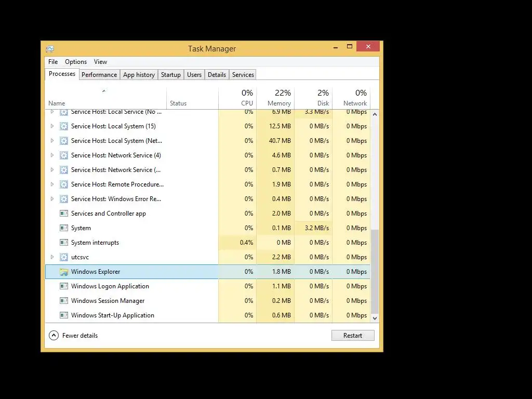Screen dimensions: 532x399
Task: Click the 2.2 MB memory value
Action: 281,257
